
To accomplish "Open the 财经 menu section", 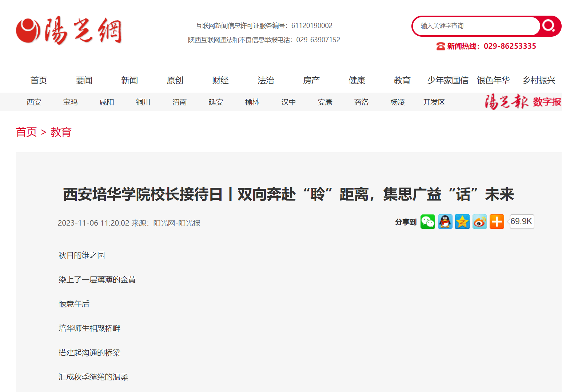I will (220, 80).
